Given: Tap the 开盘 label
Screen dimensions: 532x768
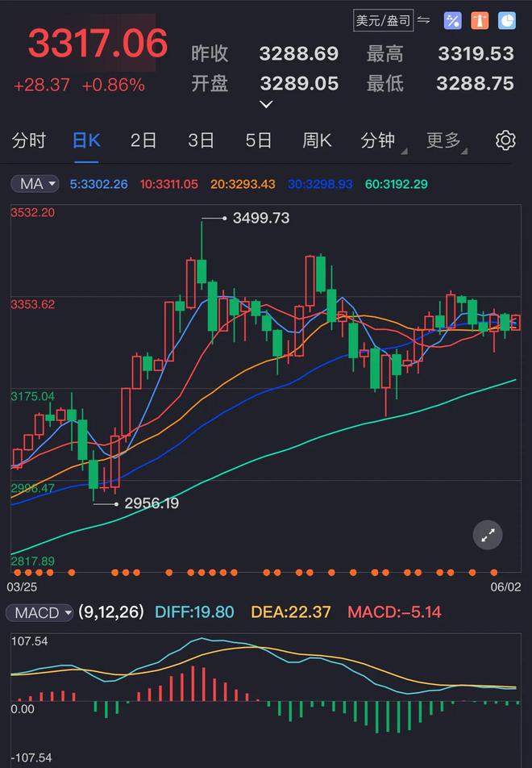Looking at the screenshot, I should (210, 83).
